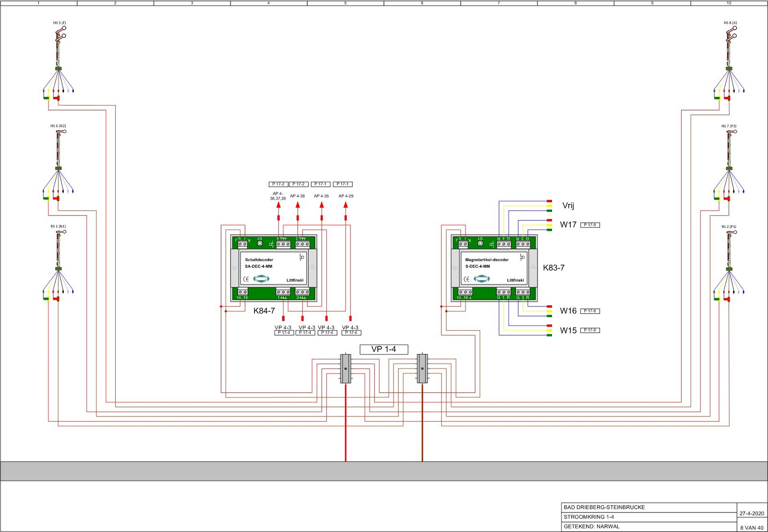Click column 1 in the top ruler

coord(39,3)
